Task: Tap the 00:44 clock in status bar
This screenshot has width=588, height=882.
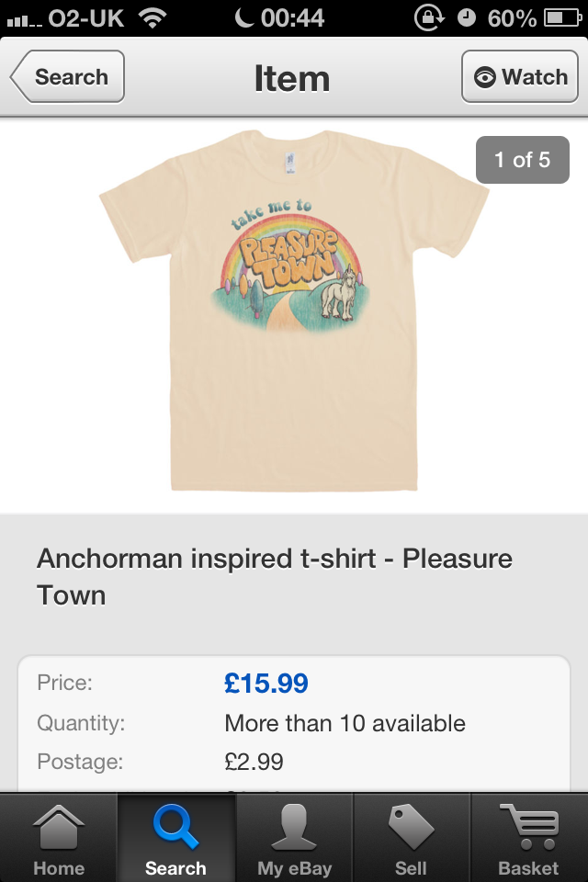Action: 292,17
